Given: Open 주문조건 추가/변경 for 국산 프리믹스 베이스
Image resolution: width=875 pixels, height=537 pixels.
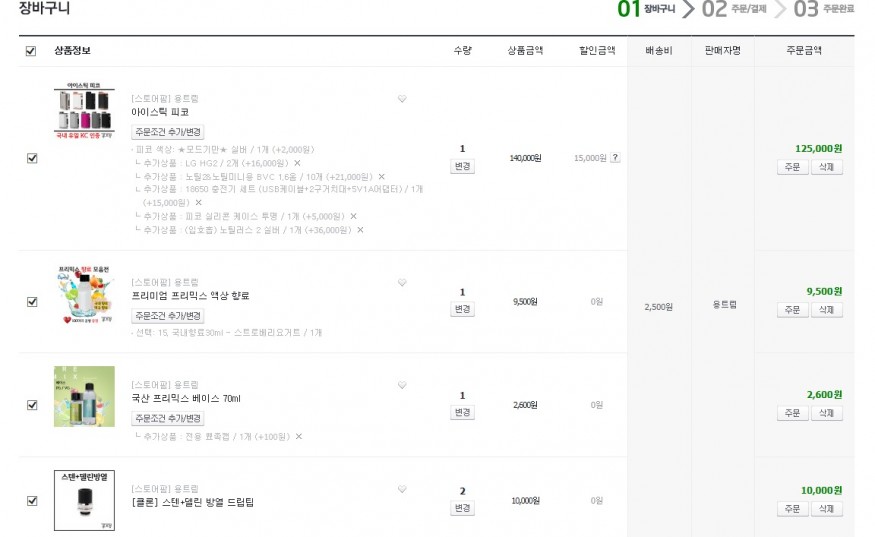Looking at the screenshot, I should point(168,418).
